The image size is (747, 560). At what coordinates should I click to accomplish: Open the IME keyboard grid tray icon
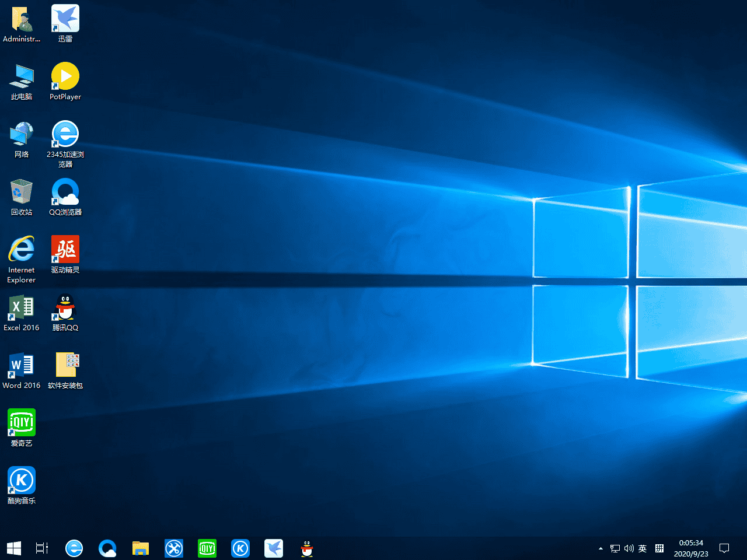(x=659, y=548)
